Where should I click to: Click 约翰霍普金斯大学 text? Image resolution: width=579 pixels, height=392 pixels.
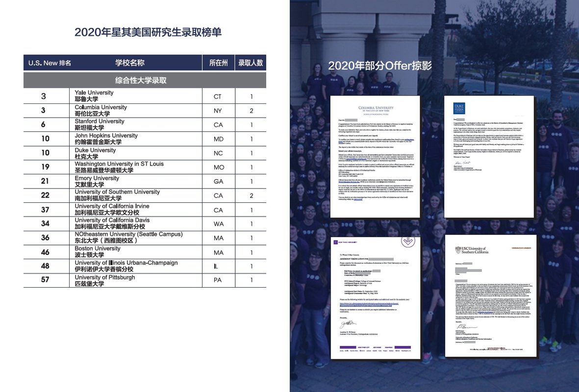click(x=98, y=142)
